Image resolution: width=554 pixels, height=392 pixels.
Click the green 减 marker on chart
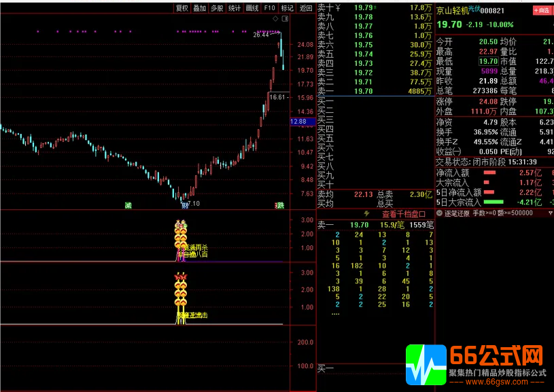128,205
